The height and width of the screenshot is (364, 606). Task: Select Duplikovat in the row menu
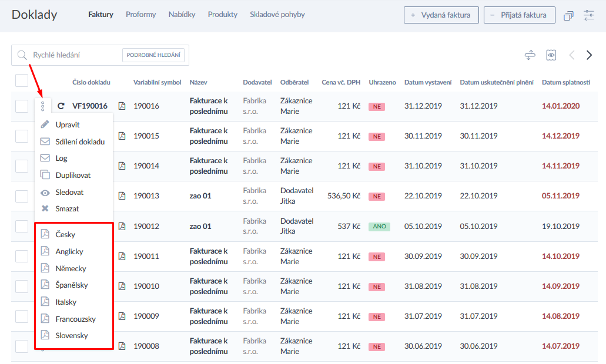pyautogui.click(x=73, y=175)
